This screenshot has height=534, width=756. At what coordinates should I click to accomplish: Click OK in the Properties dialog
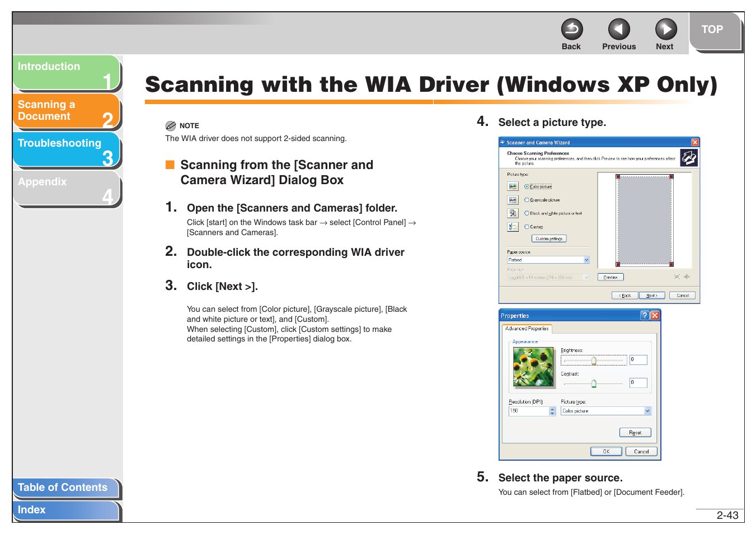pyautogui.click(x=606, y=451)
